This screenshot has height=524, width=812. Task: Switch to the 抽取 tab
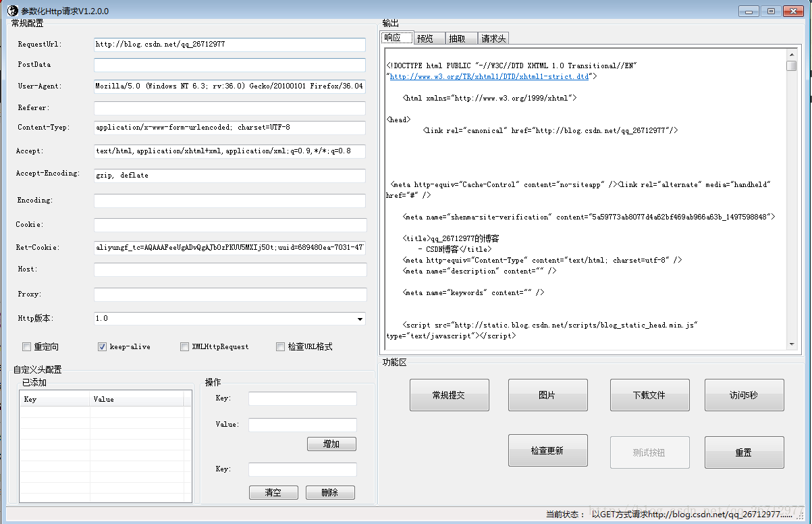coord(461,38)
